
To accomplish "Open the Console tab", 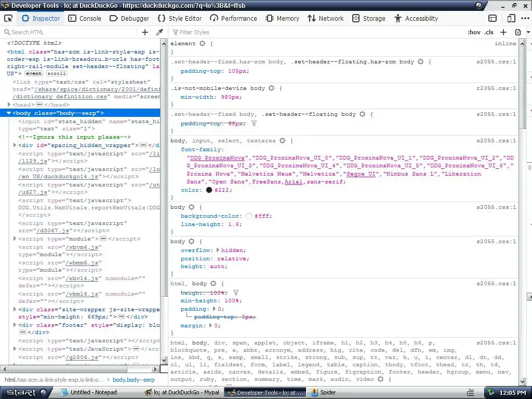I will (85, 18).
